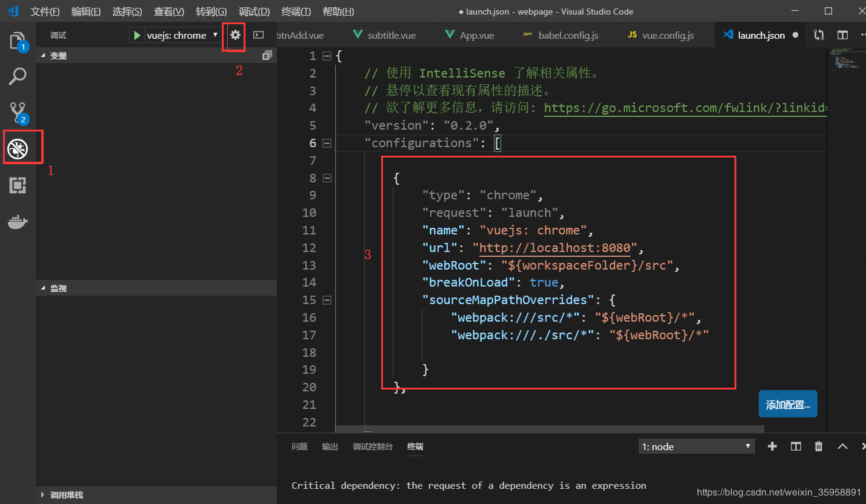This screenshot has height=504, width=866.
Task: Split the terminal panel
Action: click(796, 446)
